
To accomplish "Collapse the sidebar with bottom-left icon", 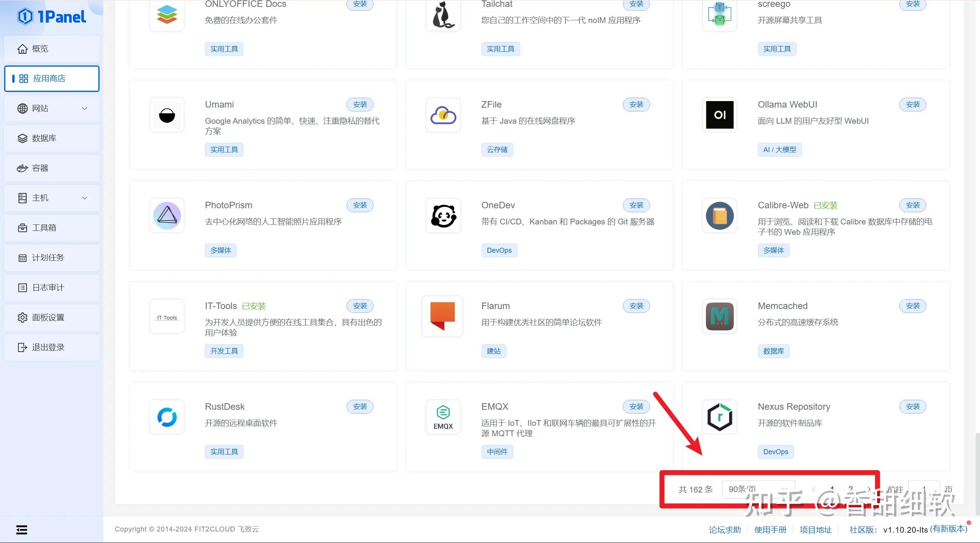I will 22,530.
